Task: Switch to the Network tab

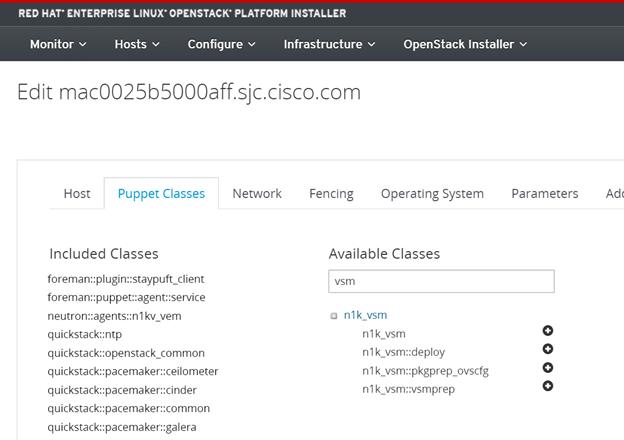Action: 257,193
